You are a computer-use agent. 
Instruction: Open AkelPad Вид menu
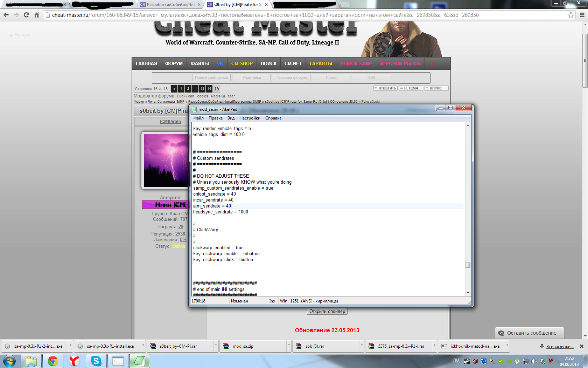tap(231, 118)
